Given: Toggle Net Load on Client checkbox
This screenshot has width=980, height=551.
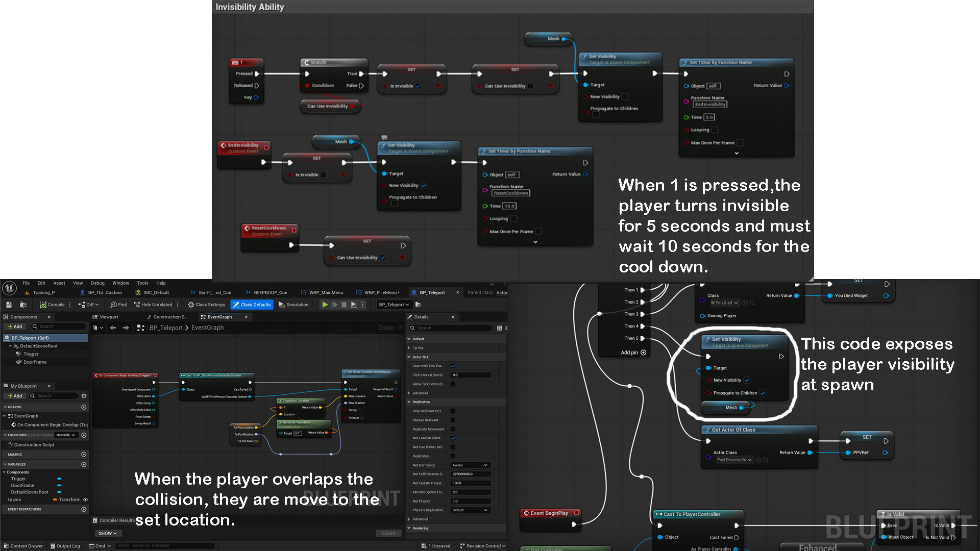Looking at the screenshot, I should point(453,438).
